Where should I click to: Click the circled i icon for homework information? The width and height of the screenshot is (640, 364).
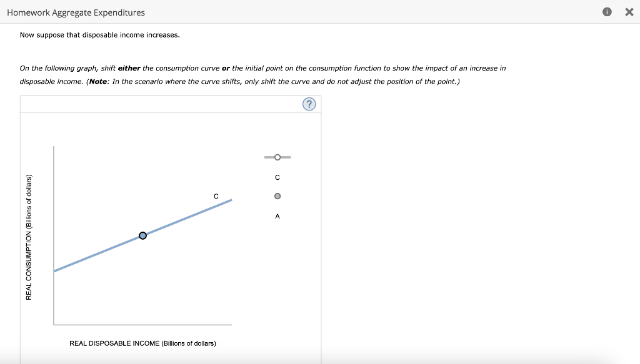[606, 12]
